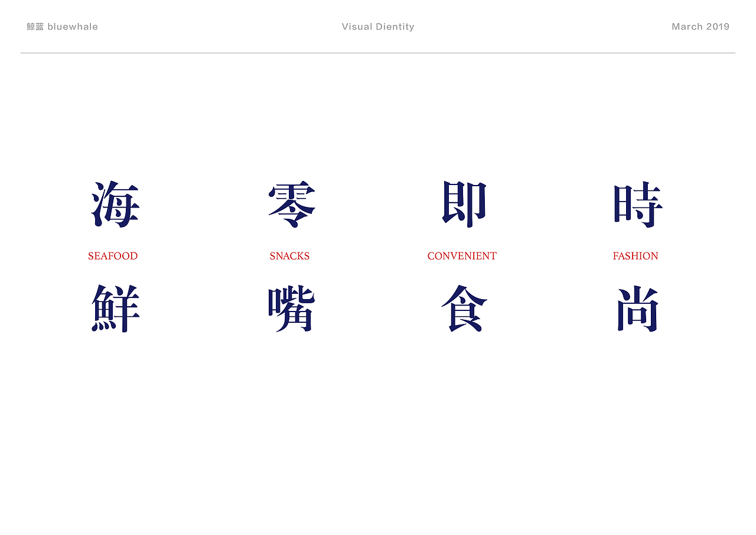Select the 海 character logo mark
The height and width of the screenshot is (535, 756).
tap(113, 204)
